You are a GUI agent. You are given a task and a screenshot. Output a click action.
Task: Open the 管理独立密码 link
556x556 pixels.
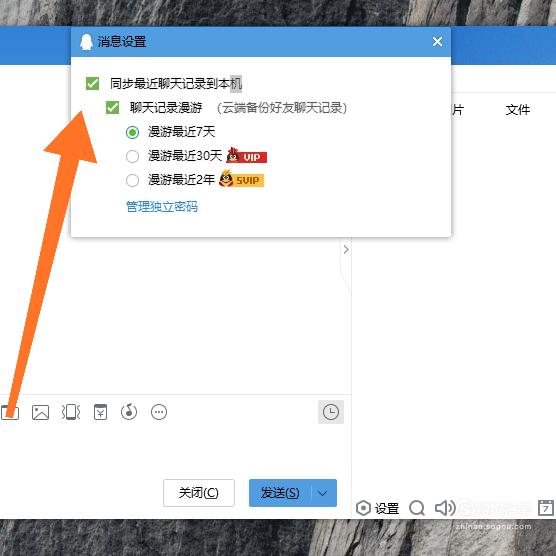tap(162, 206)
